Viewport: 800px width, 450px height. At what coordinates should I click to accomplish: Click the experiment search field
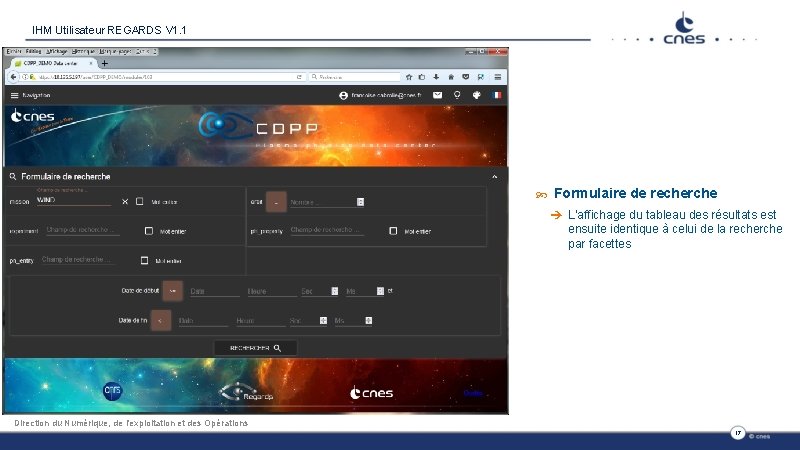83,230
